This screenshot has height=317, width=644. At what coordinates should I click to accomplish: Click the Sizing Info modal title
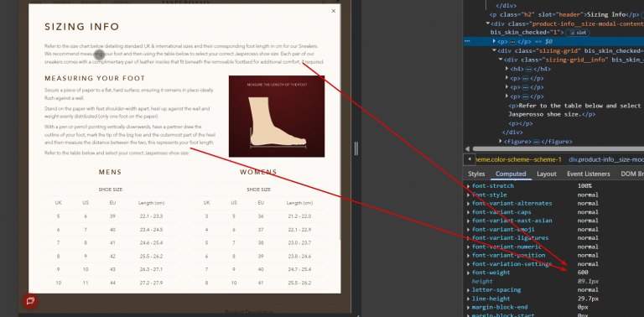click(81, 27)
